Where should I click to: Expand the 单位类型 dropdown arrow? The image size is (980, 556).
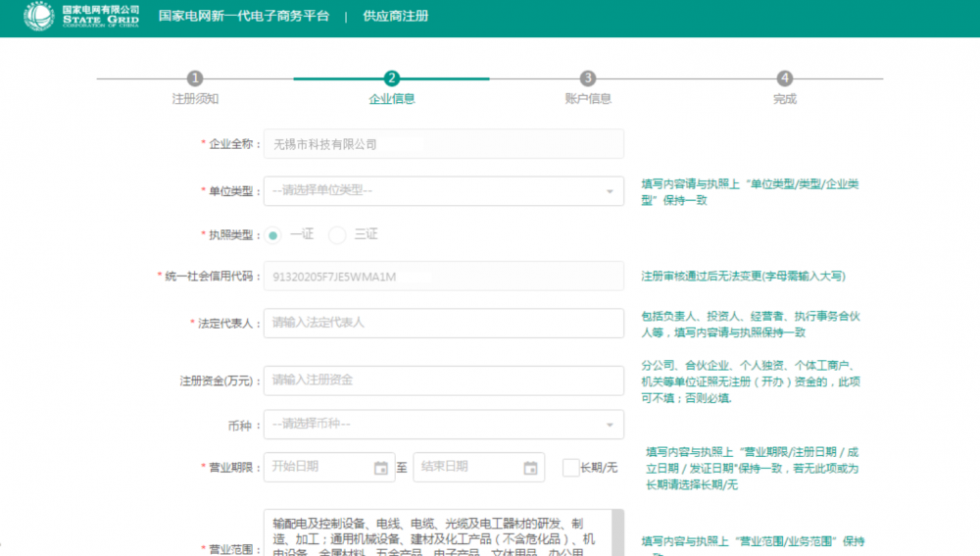click(610, 191)
